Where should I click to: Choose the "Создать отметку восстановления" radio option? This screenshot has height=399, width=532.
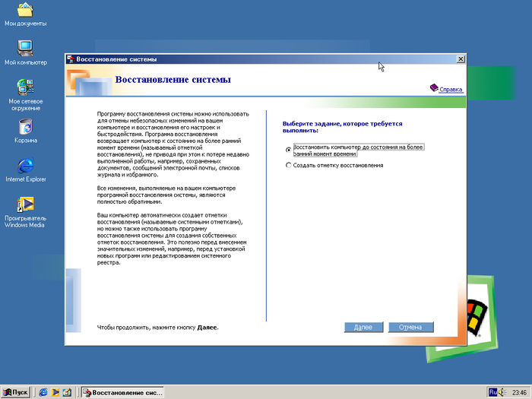click(x=288, y=165)
